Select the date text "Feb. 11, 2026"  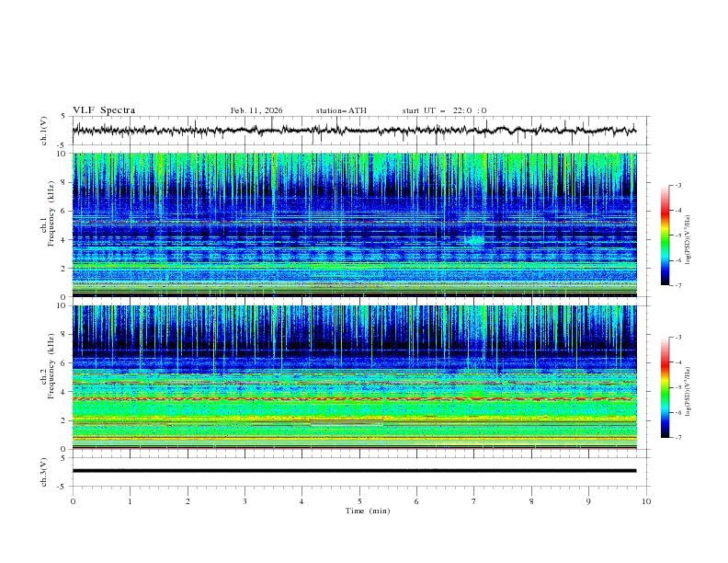(256, 110)
